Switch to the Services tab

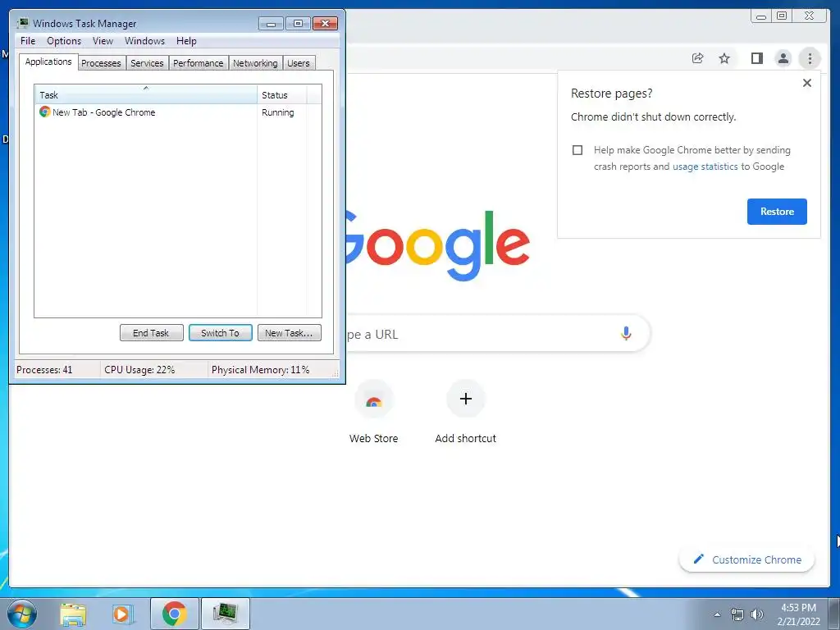[147, 63]
